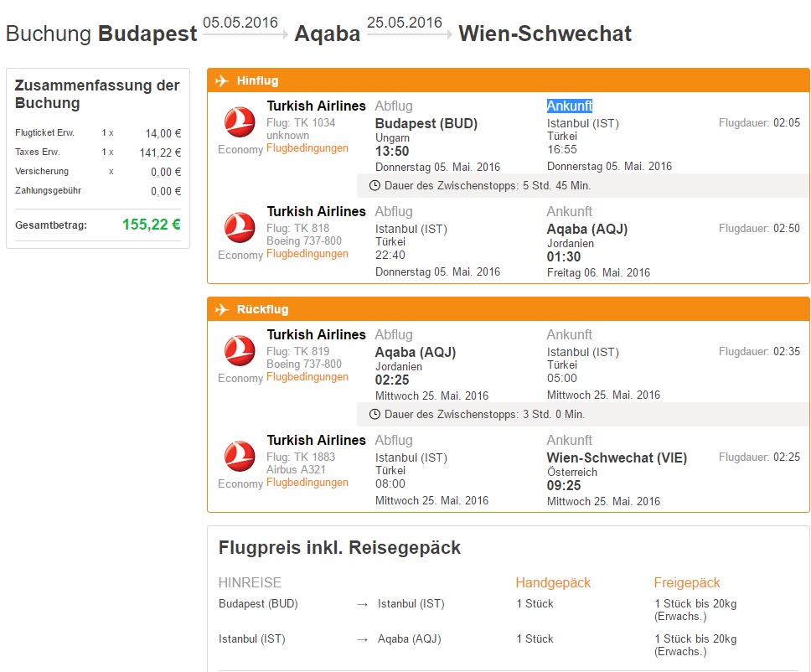Click the Wien-Schwechat (VIE) arrival airport name

click(617, 457)
